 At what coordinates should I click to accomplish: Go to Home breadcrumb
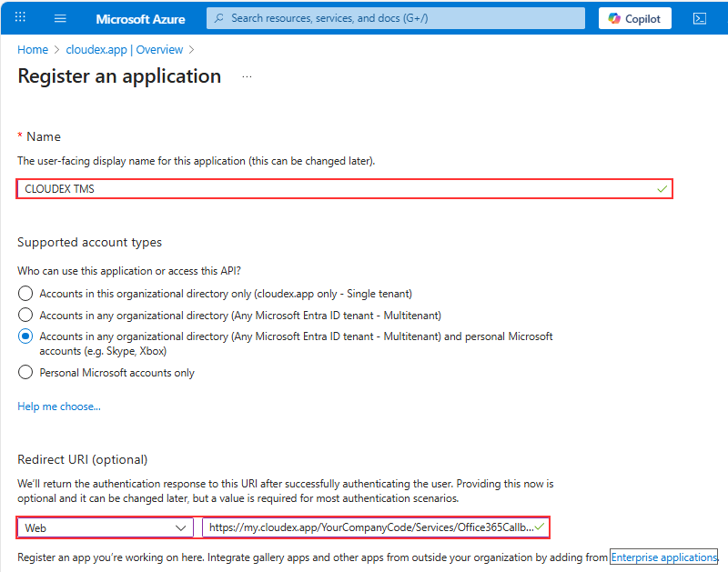(x=33, y=50)
